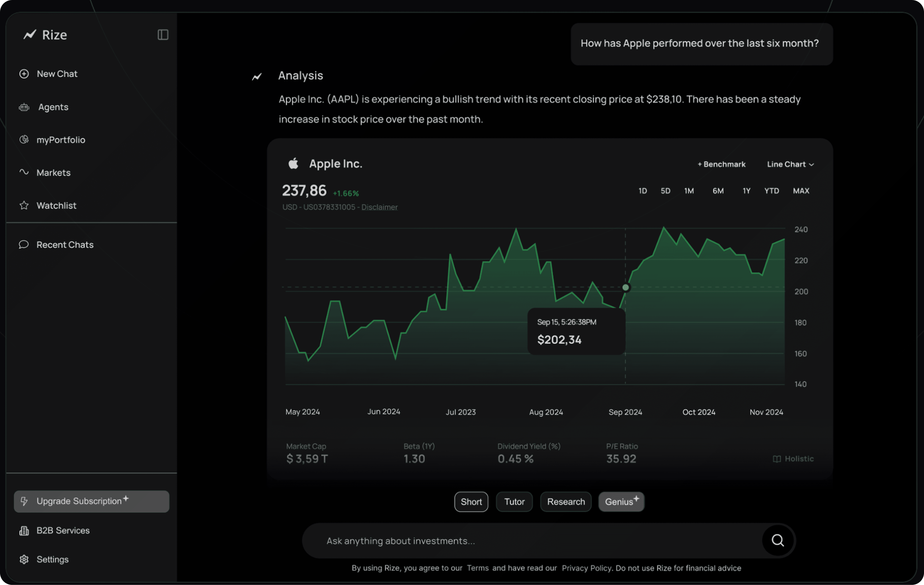The width and height of the screenshot is (924, 585).
Task: Click the Markets wave icon
Action: (24, 172)
